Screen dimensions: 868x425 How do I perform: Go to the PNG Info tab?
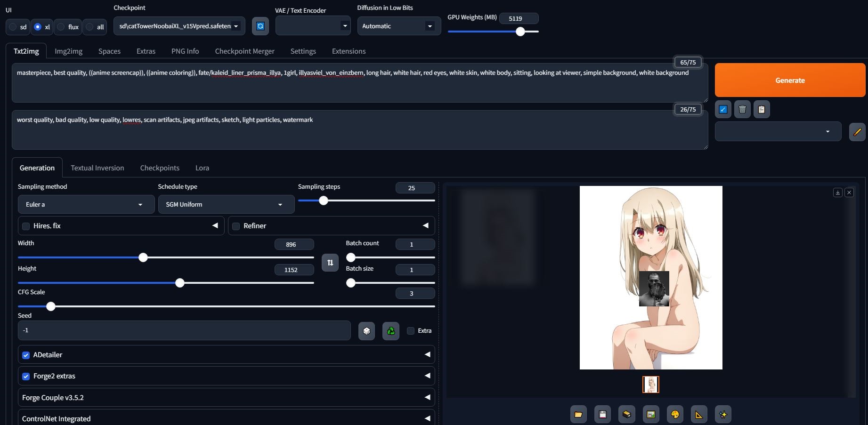pyautogui.click(x=185, y=51)
